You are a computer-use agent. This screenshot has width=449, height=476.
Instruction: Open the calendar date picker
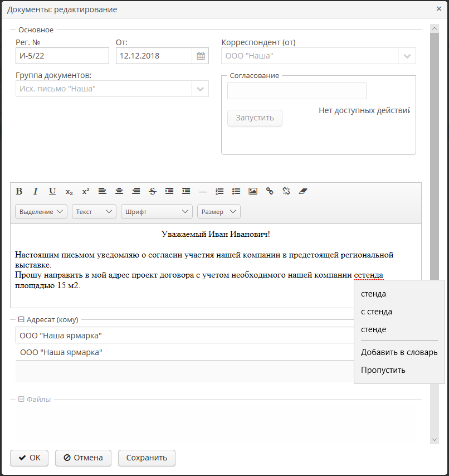point(201,56)
